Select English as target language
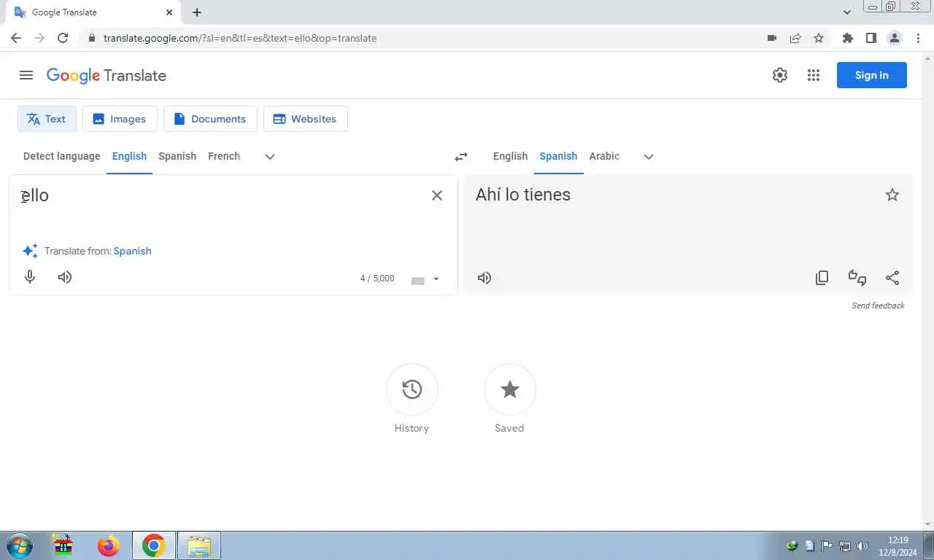Viewport: 934px width, 560px height. [x=510, y=156]
